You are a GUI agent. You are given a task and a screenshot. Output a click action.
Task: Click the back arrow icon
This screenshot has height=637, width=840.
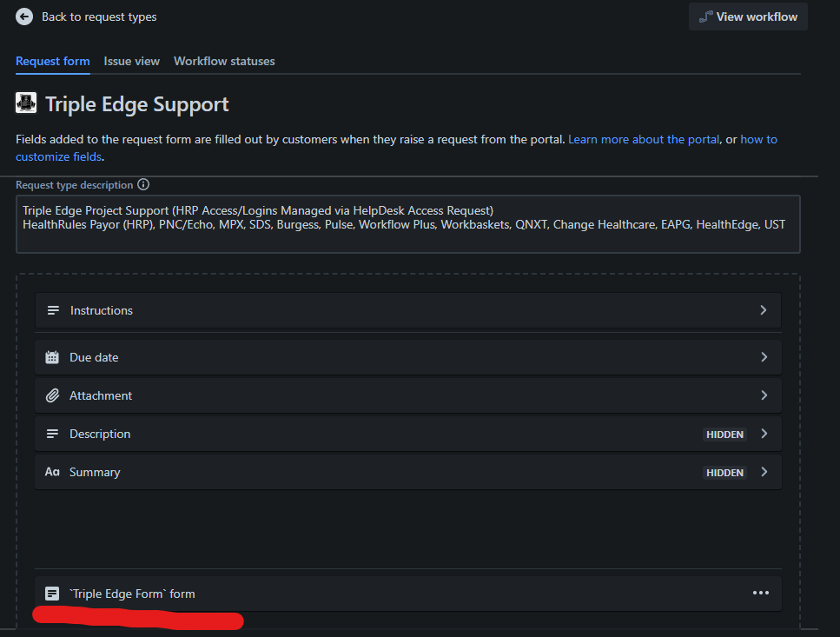[24, 17]
